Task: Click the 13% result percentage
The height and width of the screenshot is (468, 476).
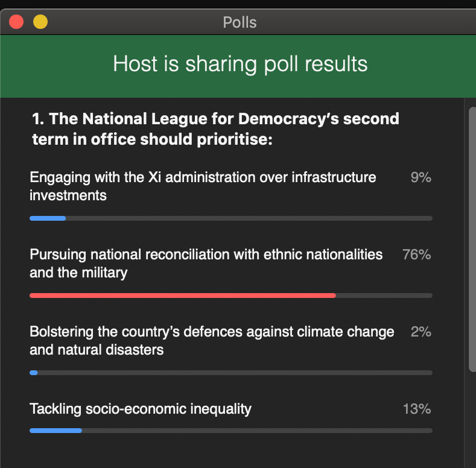Action: pyautogui.click(x=416, y=409)
